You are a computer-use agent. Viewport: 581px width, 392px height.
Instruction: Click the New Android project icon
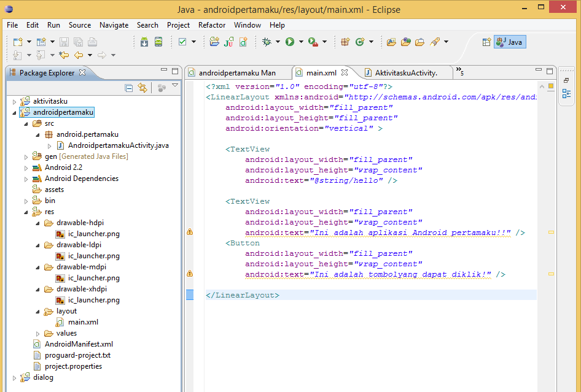[214, 42]
